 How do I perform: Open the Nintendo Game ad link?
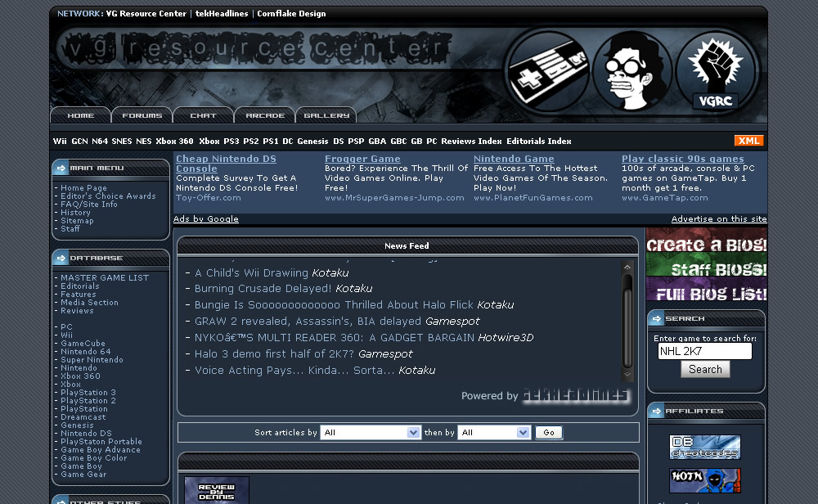[x=514, y=159]
